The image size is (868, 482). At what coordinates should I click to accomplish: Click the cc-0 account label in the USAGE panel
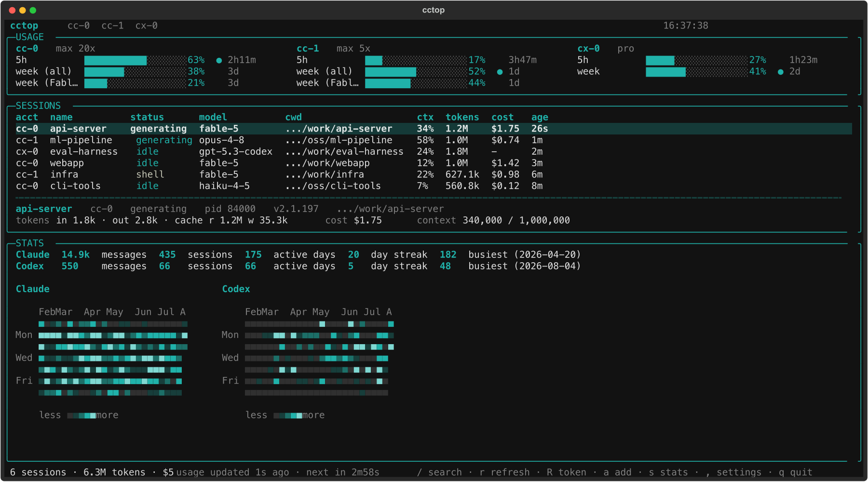[27, 49]
